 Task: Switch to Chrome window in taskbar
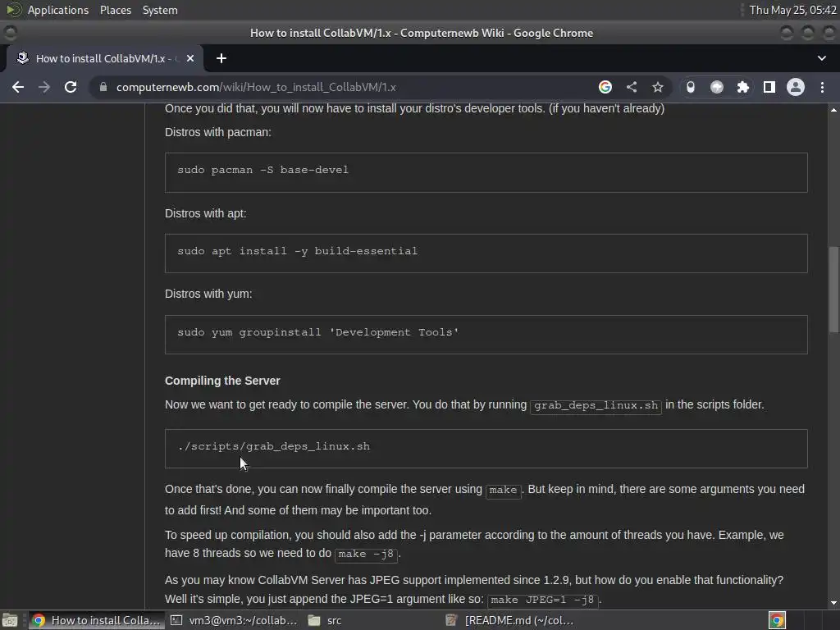[x=97, y=620]
